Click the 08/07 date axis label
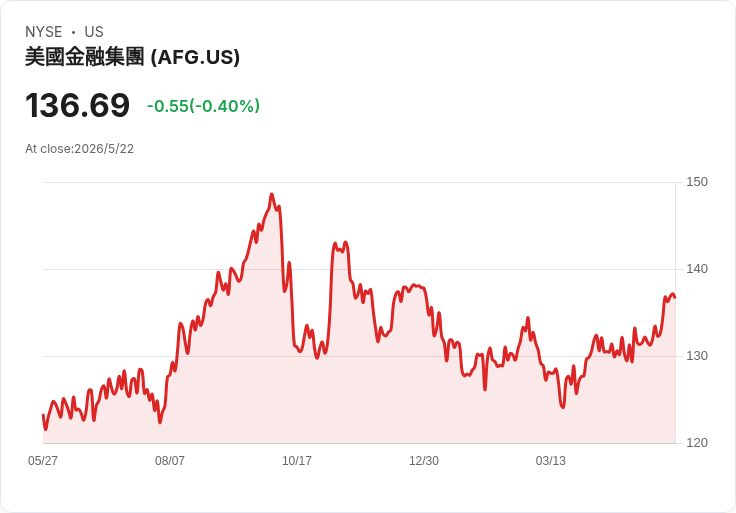Viewport: 736px width, 513px height. click(170, 460)
